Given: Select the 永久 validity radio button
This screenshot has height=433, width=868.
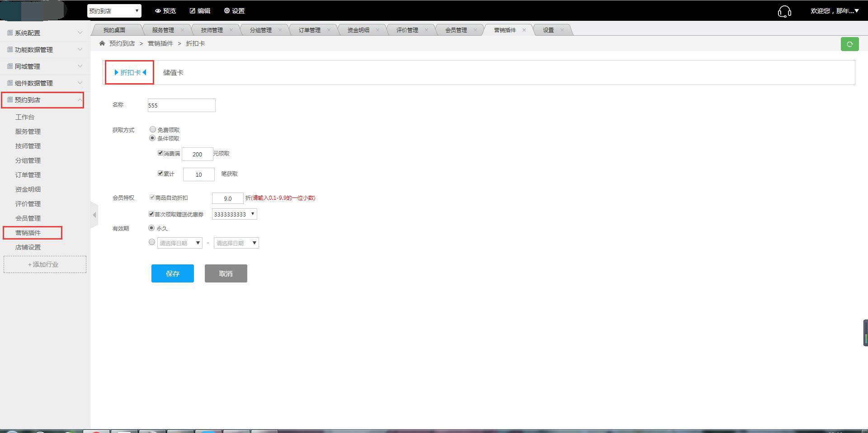Looking at the screenshot, I should point(151,228).
